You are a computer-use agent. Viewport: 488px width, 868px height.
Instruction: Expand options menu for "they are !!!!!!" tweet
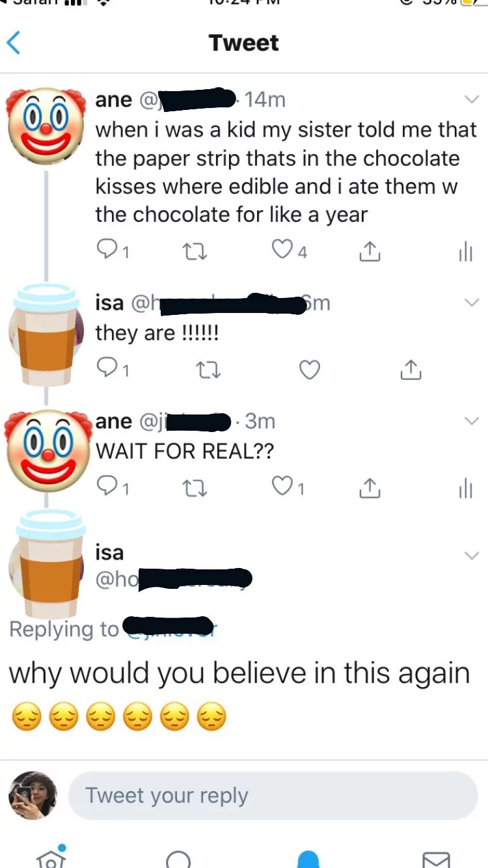[x=470, y=303]
